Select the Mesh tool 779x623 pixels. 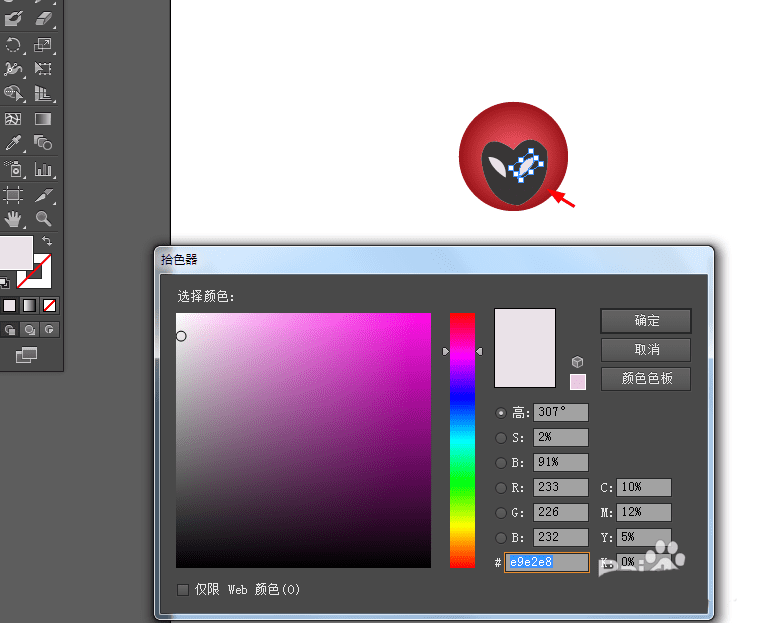point(13,119)
